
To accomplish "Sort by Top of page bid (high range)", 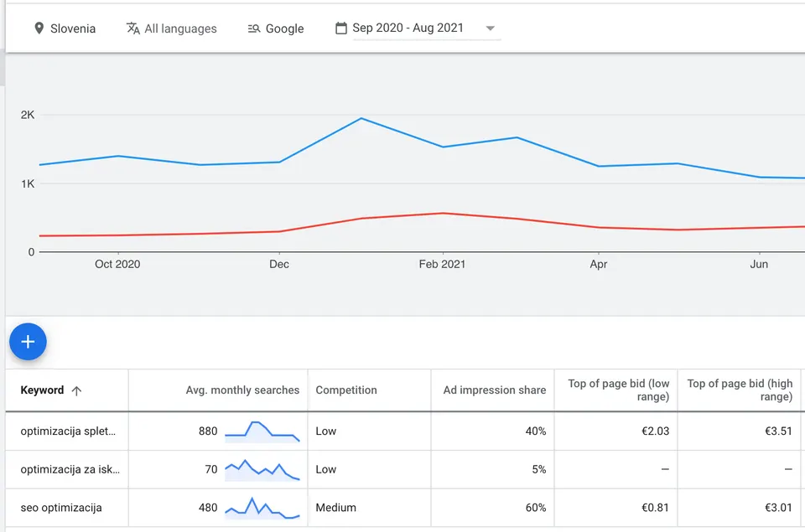I will [740, 390].
